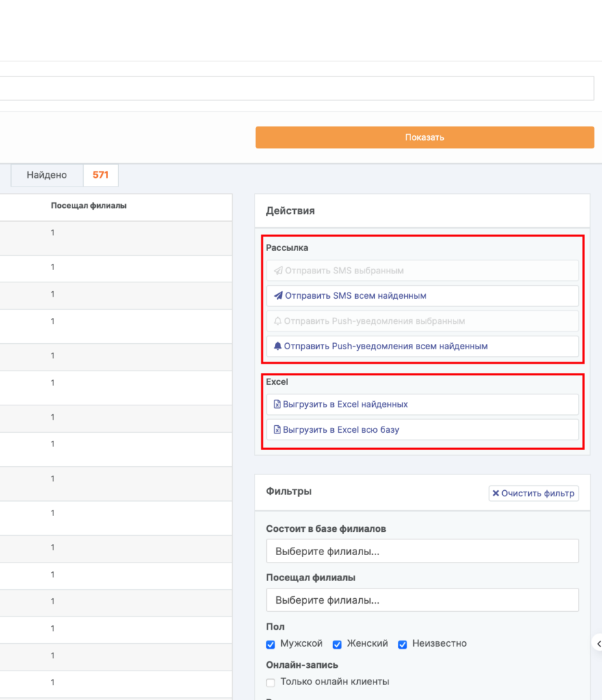
Task: Click the Excel file icon for exporting found clients
Action: (277, 405)
